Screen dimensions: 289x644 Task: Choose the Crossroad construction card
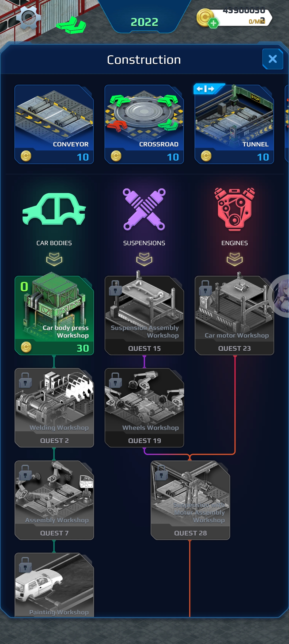click(144, 124)
